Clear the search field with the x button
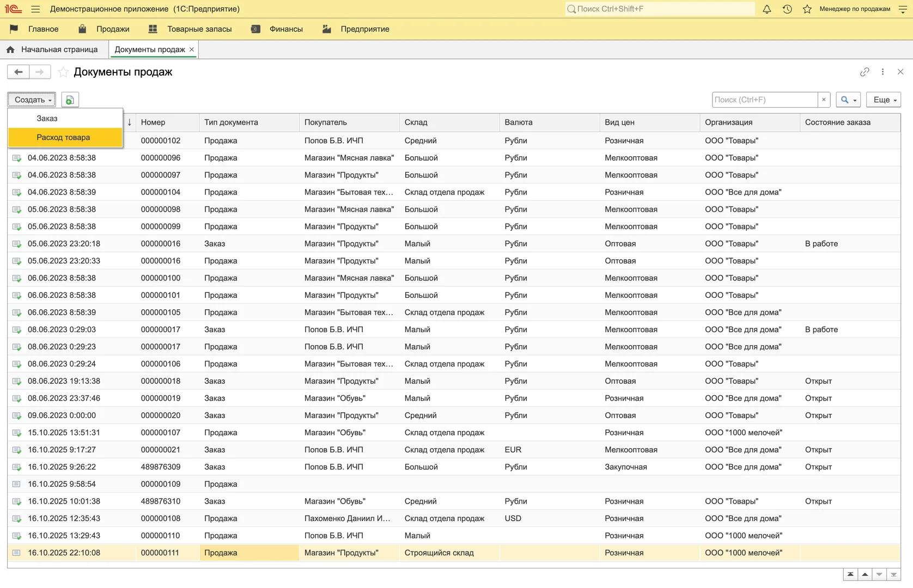The image size is (913, 588). point(824,100)
